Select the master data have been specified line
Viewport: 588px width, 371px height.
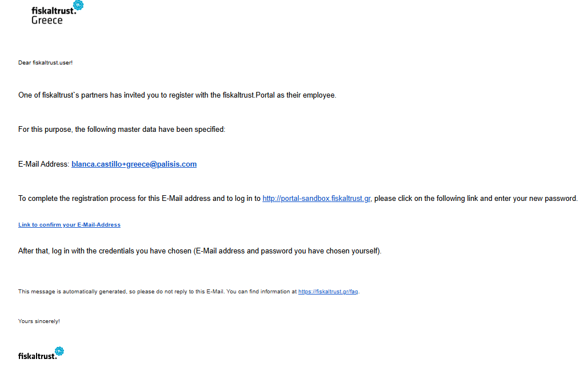(122, 130)
